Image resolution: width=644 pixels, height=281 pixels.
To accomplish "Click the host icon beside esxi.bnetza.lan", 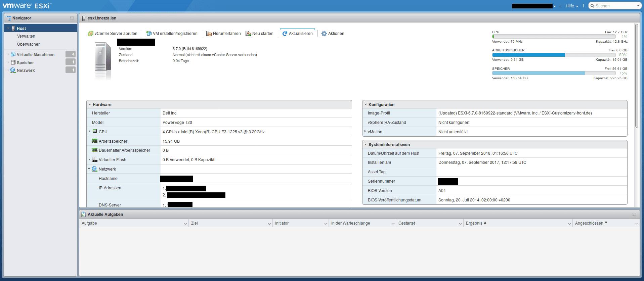I will click(x=84, y=18).
